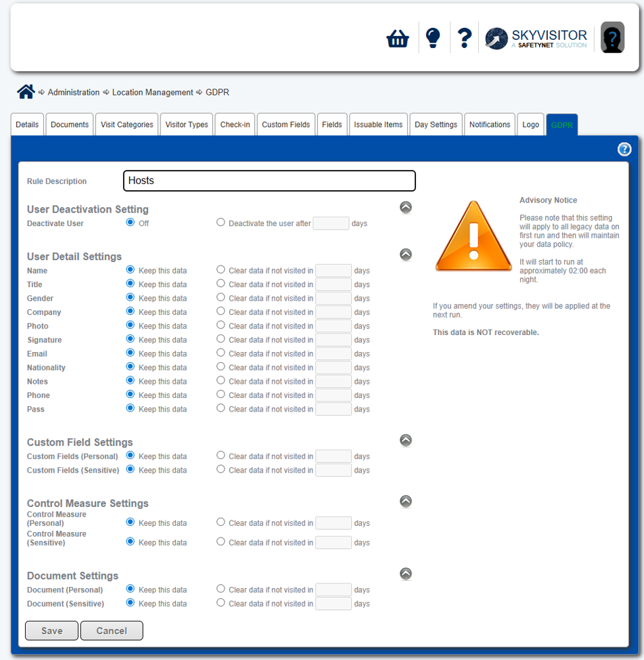The width and height of the screenshot is (644, 660).
Task: Open the Notifications tab
Action: [x=490, y=125]
